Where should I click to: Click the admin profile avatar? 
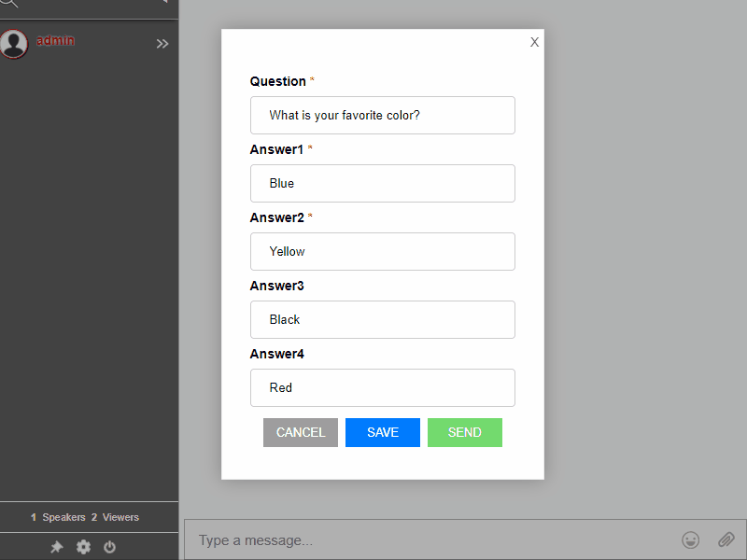[14, 44]
